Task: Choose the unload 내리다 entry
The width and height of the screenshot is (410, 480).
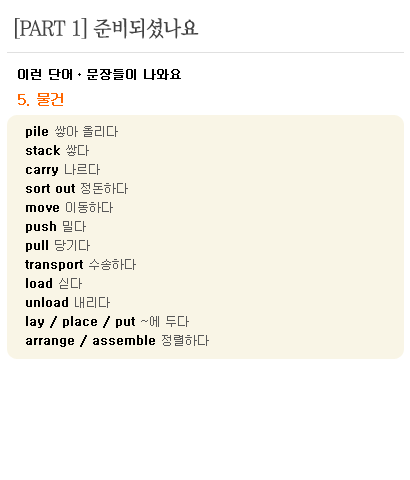Action: 68,303
